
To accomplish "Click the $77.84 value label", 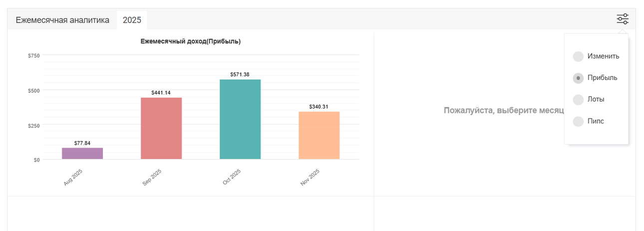I will [82, 143].
